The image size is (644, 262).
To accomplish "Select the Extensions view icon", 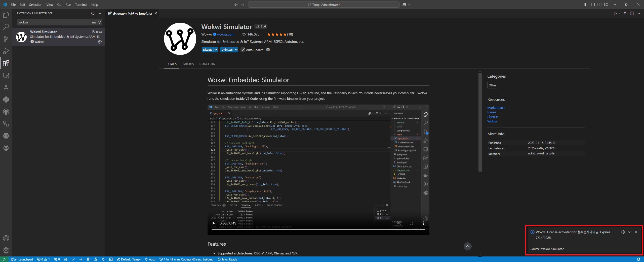I will click(x=6, y=63).
